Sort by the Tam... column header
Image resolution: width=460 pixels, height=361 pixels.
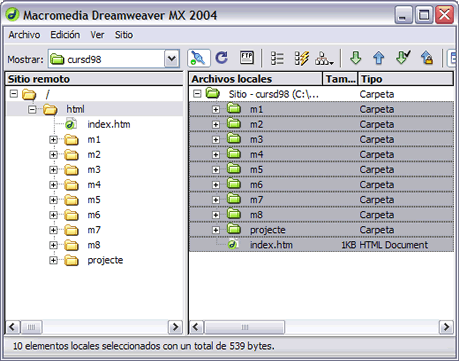[340, 79]
